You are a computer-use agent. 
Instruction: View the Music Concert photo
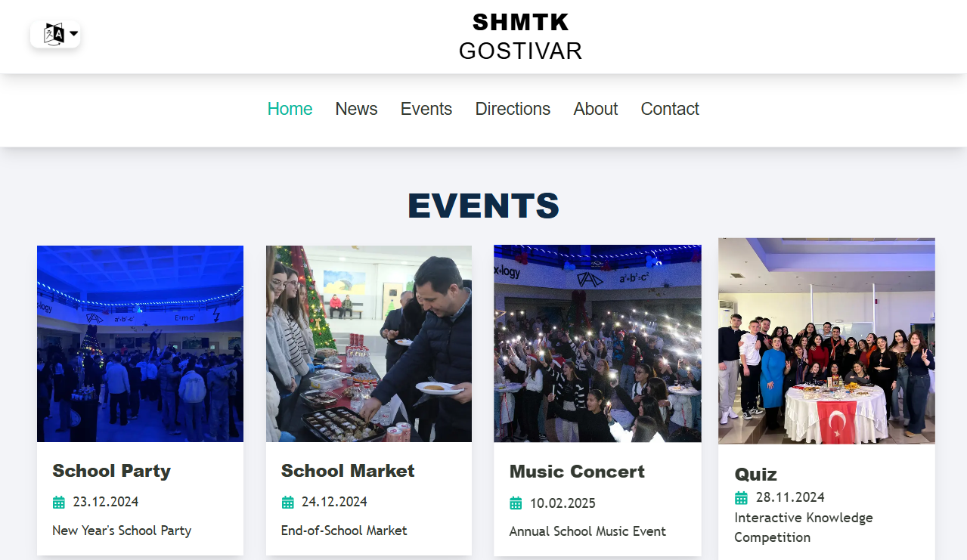(x=597, y=344)
